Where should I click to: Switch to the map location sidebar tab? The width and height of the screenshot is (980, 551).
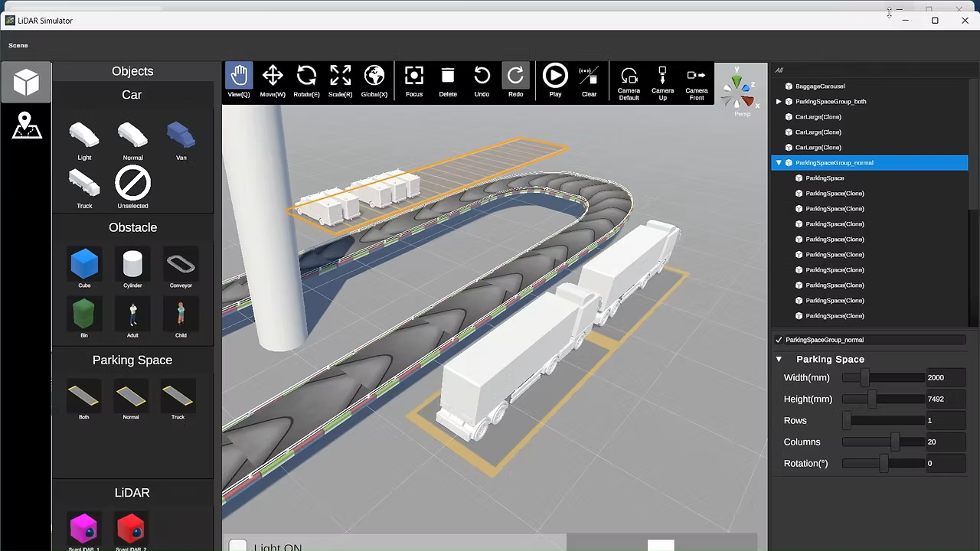[x=26, y=126]
